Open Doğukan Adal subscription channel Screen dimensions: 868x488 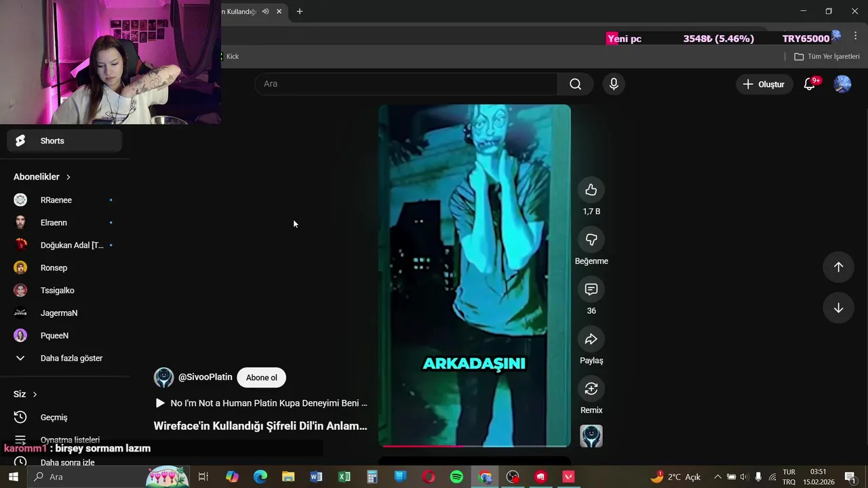point(64,245)
